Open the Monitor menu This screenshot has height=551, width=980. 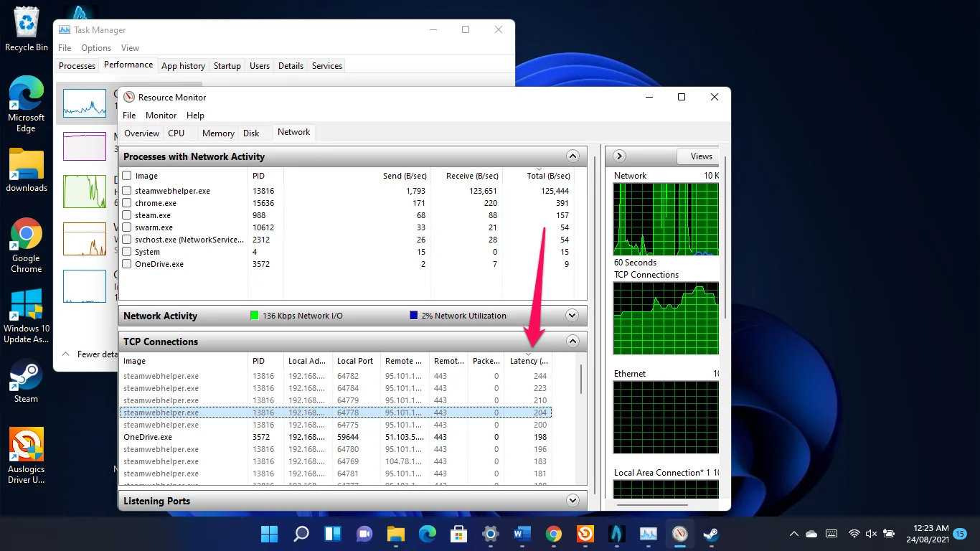(x=161, y=116)
